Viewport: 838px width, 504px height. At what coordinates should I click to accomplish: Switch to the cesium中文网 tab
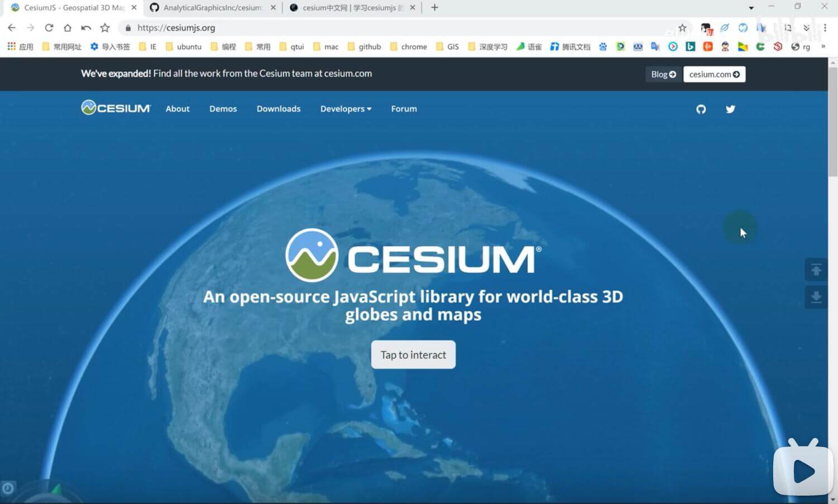click(x=352, y=7)
